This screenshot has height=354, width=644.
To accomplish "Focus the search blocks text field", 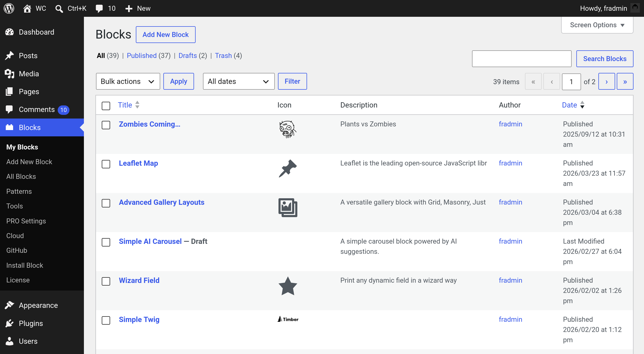I will pyautogui.click(x=522, y=59).
